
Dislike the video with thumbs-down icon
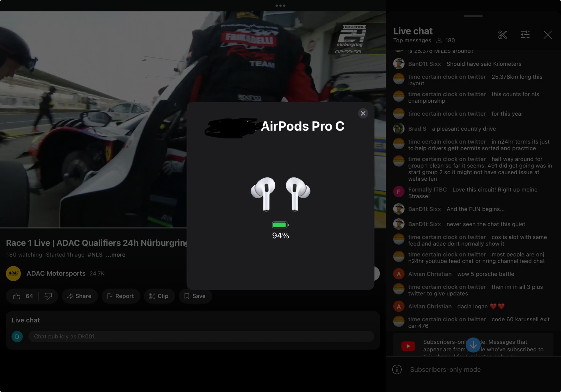coord(48,296)
